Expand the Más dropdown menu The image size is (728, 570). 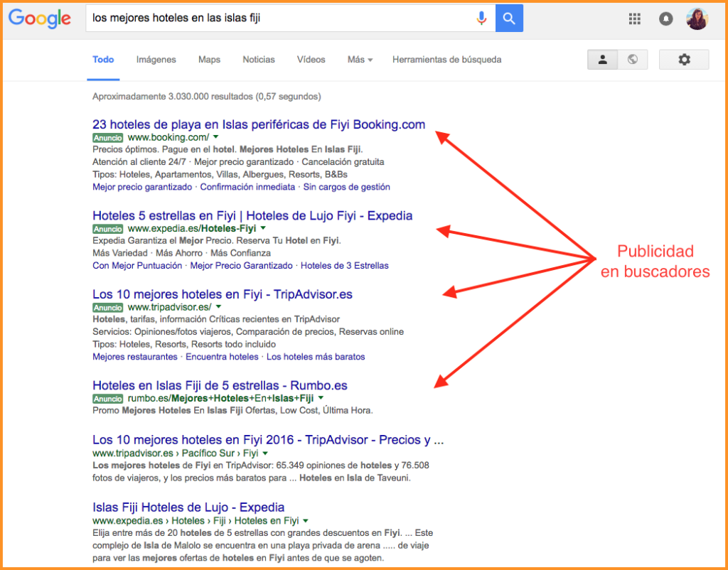[x=360, y=60]
